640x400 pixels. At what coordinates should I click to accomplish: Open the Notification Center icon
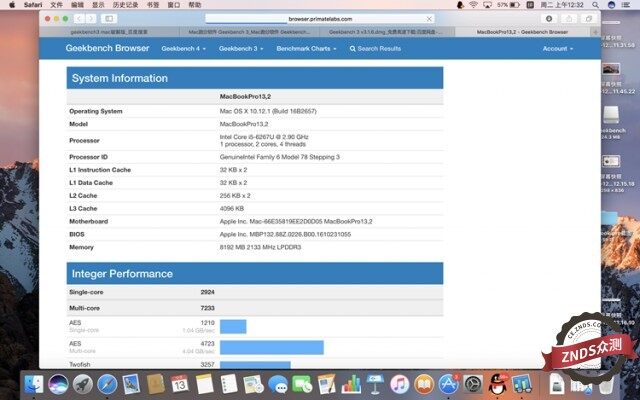point(626,5)
